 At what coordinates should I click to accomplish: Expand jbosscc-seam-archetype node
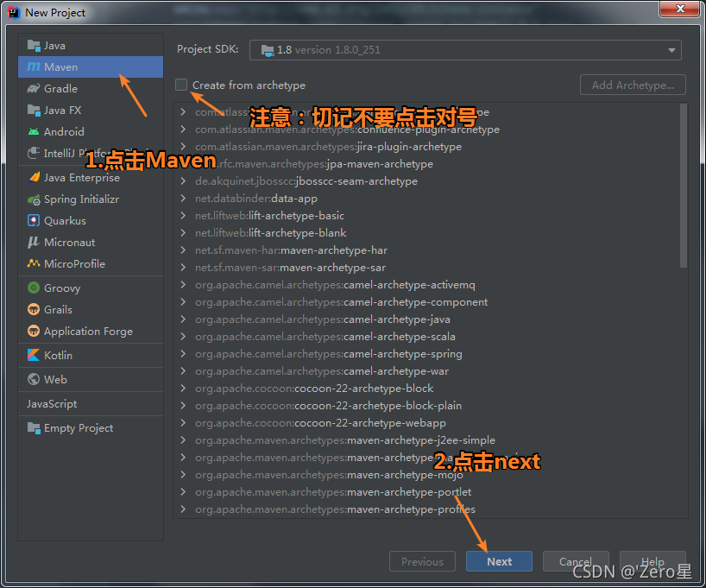[x=183, y=181]
